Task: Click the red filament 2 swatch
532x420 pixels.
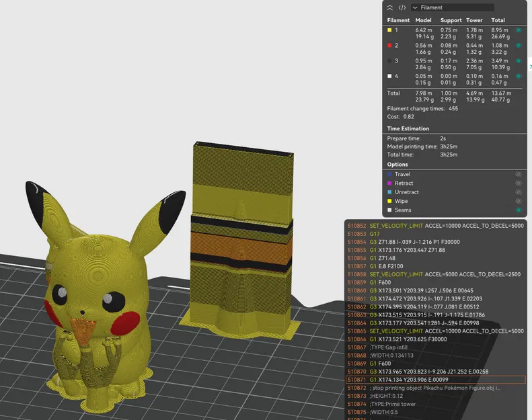Action: tap(389, 46)
